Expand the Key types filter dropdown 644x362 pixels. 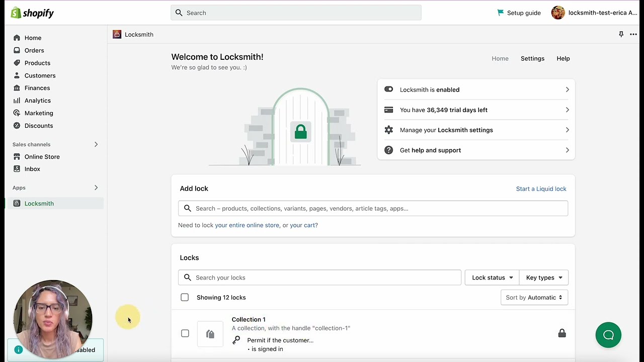click(544, 278)
